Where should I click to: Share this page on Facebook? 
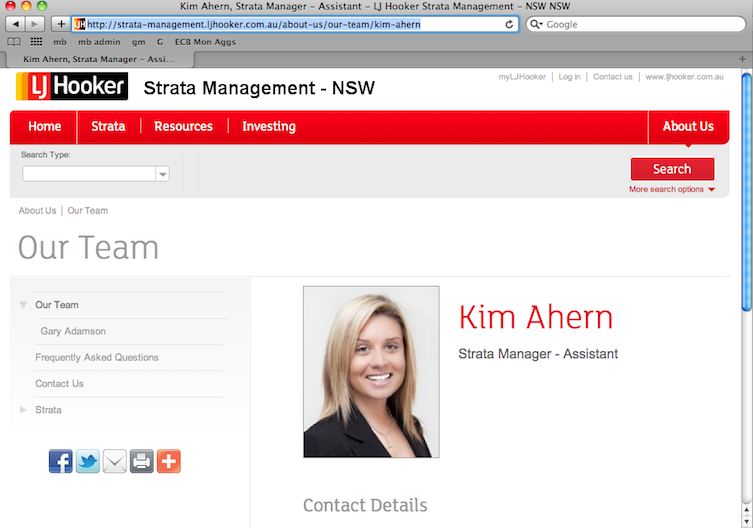point(61,461)
